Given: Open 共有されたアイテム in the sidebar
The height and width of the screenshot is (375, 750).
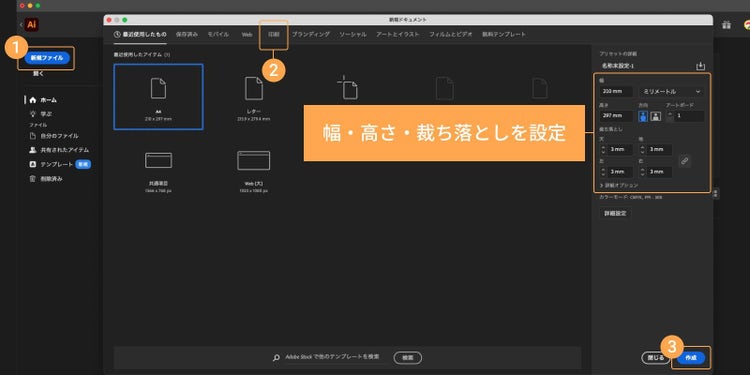Looking at the screenshot, I should (x=59, y=150).
